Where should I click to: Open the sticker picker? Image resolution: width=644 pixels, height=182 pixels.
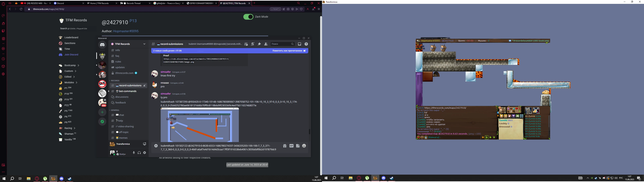[298, 146]
